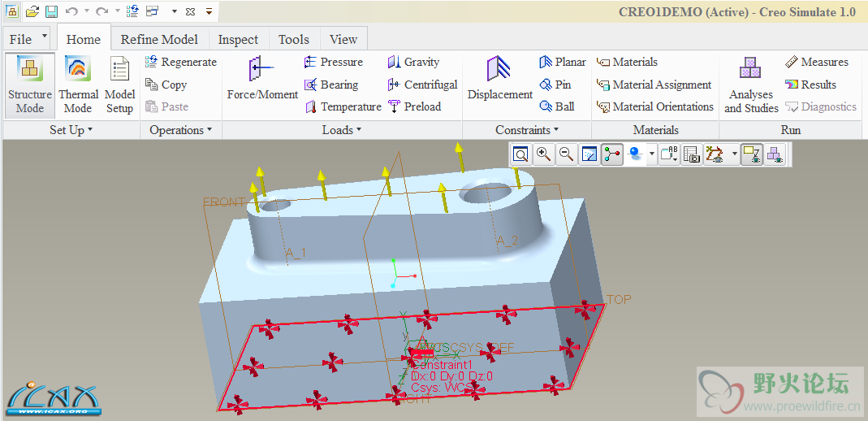
Task: Customize quick access toolbar dropdown
Action: point(209,11)
